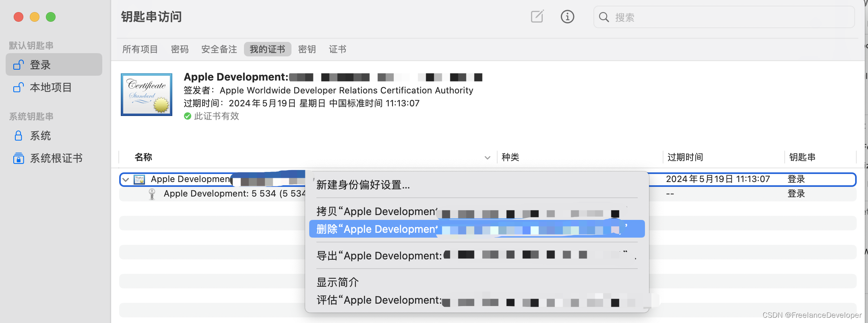Viewport: 868px width, 323px height.
Task: Sort by the 钥匙串 column header
Action: point(802,157)
